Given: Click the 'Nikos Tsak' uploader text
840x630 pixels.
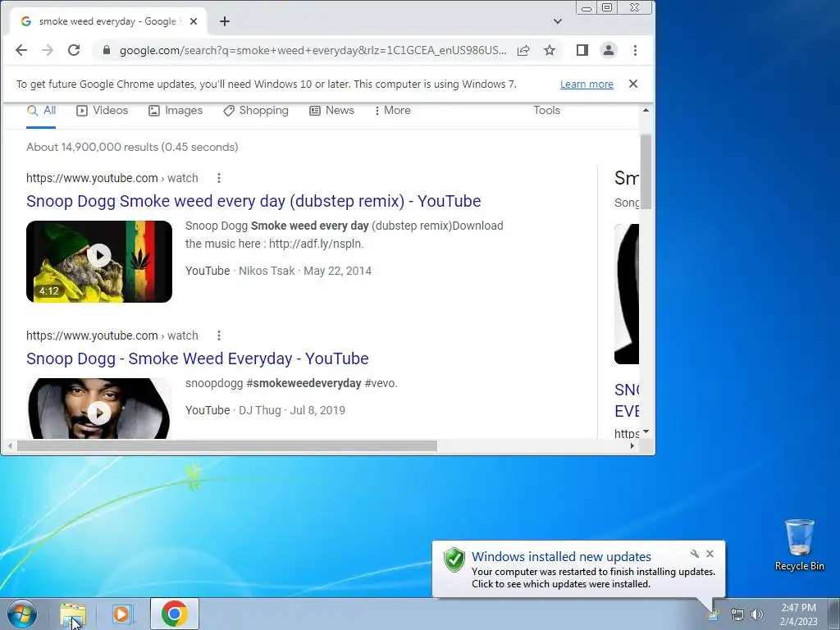Looking at the screenshot, I should [x=267, y=271].
